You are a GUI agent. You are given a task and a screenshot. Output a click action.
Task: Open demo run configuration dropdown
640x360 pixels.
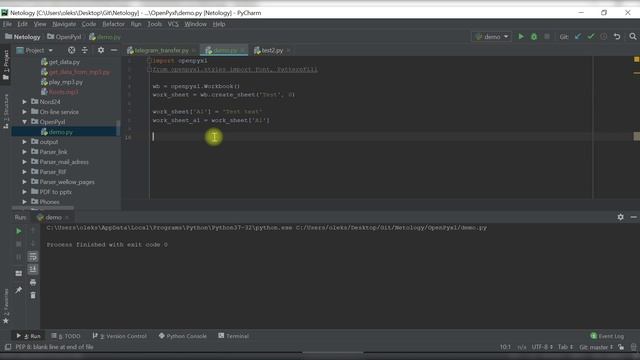coord(491,37)
